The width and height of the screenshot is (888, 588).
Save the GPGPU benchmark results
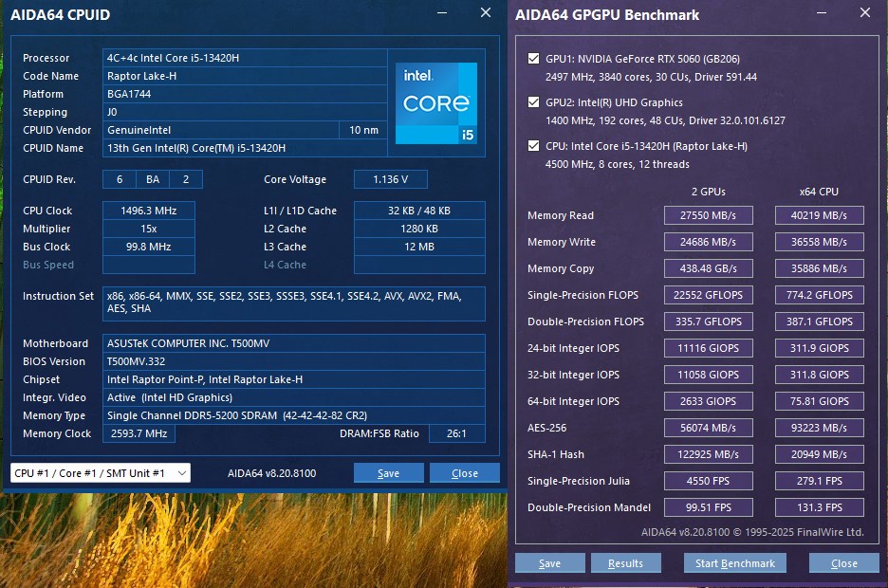coord(549,563)
